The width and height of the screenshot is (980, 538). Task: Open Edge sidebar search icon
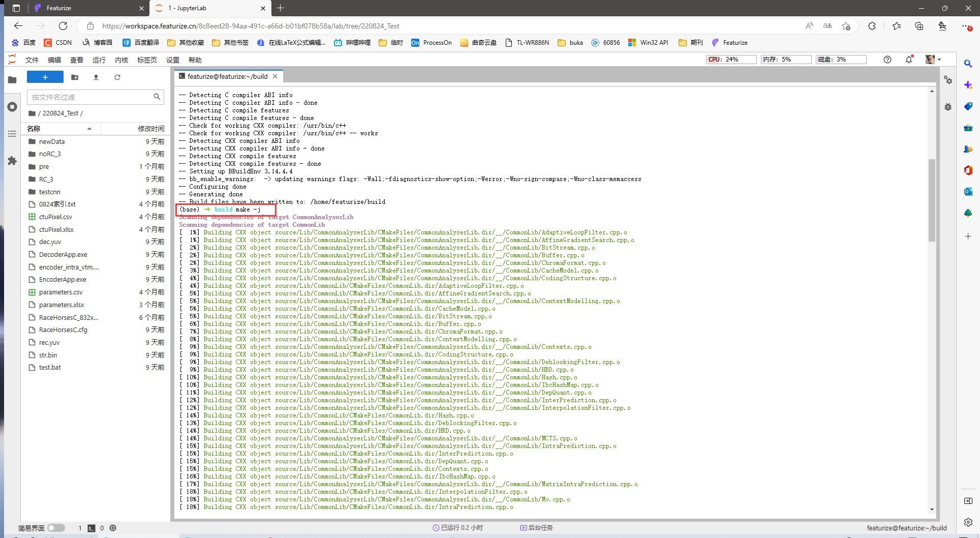coord(968,64)
